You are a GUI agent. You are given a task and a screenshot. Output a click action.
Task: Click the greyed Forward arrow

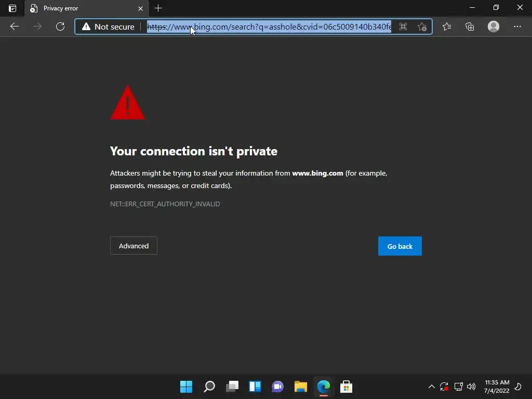tap(37, 26)
